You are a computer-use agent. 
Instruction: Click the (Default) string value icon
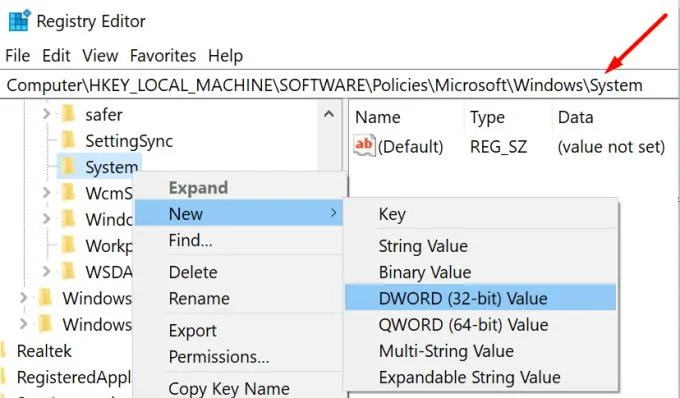tap(364, 145)
